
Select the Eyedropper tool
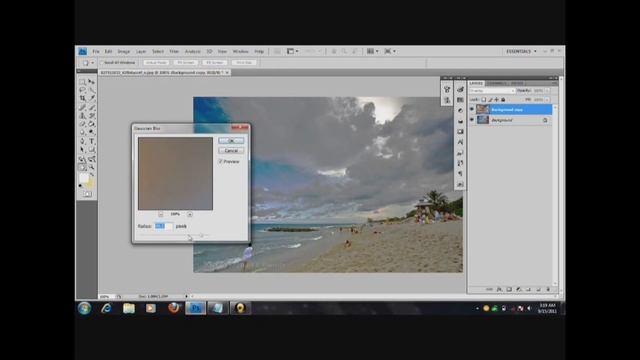coord(91,98)
